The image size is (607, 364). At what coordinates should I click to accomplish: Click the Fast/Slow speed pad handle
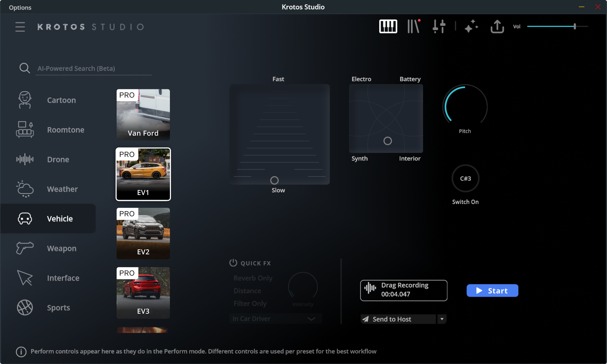(x=274, y=180)
